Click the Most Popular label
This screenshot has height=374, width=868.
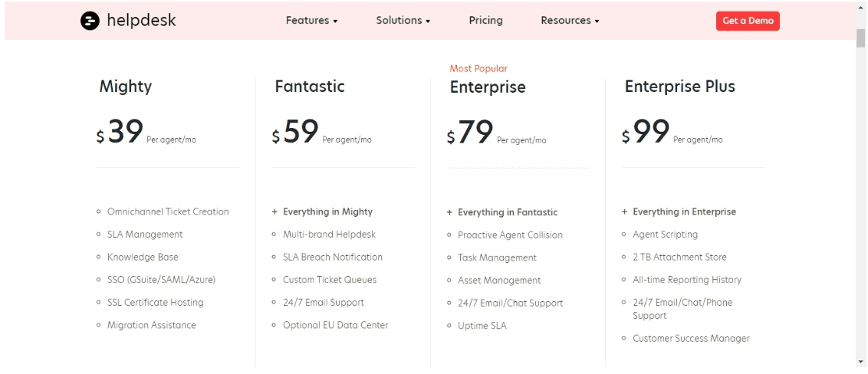click(478, 69)
